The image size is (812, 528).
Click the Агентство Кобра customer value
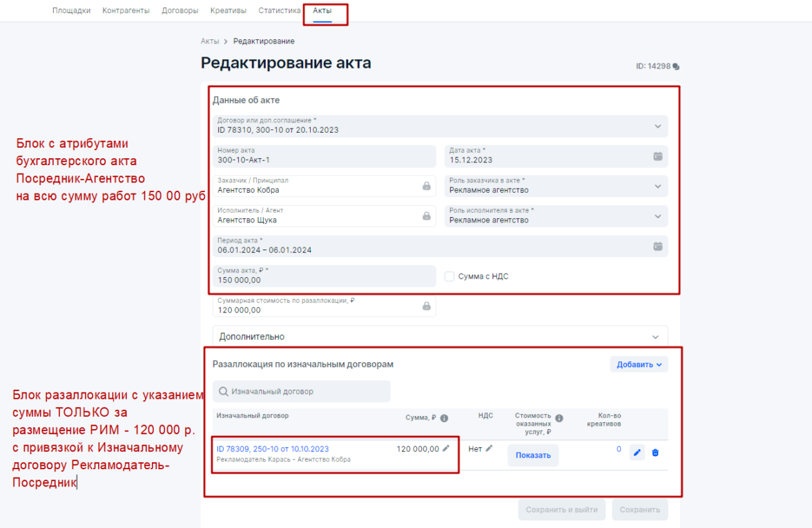[248, 190]
